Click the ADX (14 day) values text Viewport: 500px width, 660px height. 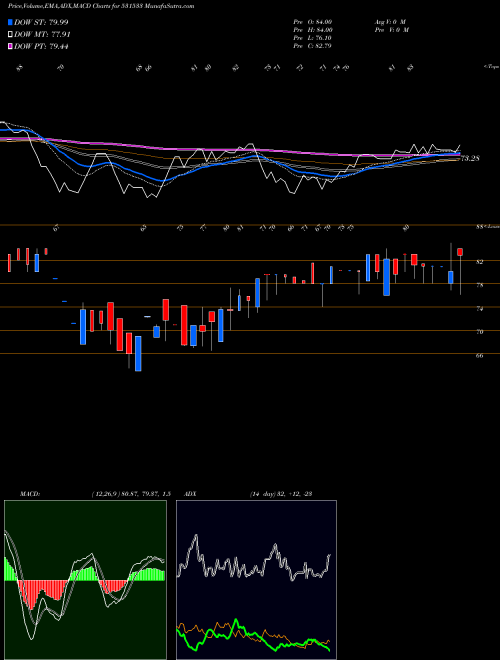point(281,494)
